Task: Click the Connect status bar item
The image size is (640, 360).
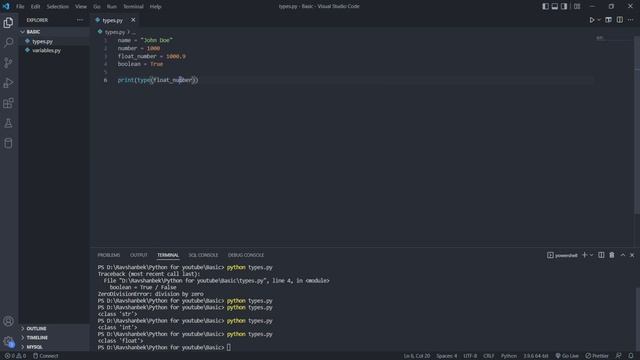Action: point(45,356)
